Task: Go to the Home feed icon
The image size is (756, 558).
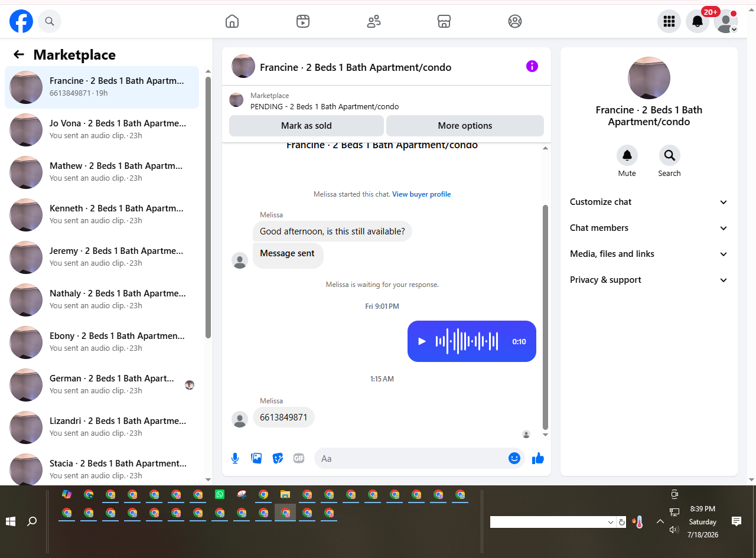Action: 232,21
